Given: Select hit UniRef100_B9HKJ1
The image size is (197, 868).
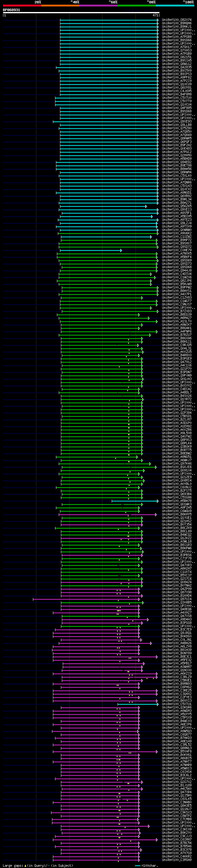Looking at the screenshot, I should pos(177,26).
